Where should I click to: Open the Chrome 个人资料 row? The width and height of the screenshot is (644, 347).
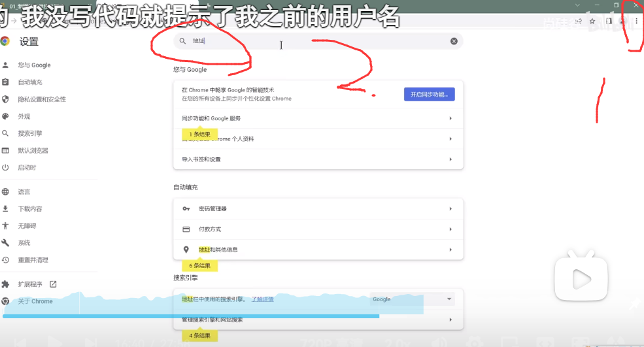click(x=318, y=139)
